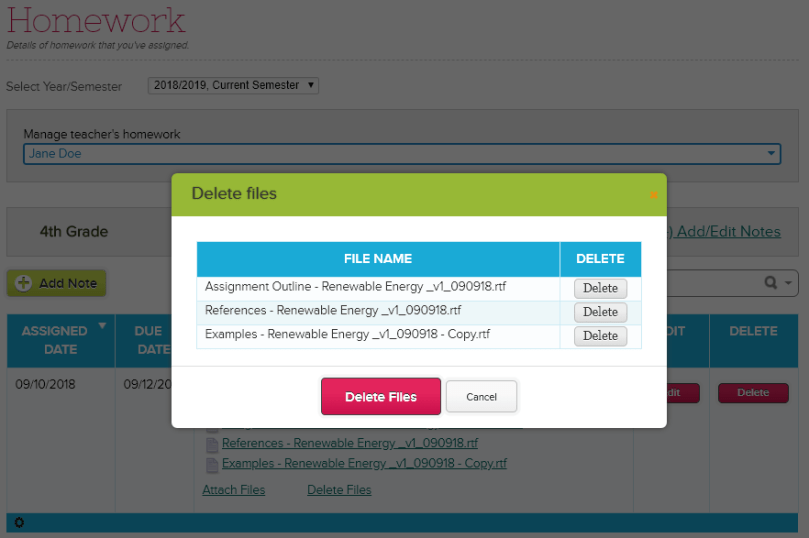Click the FILE NAME column header

pos(378,259)
